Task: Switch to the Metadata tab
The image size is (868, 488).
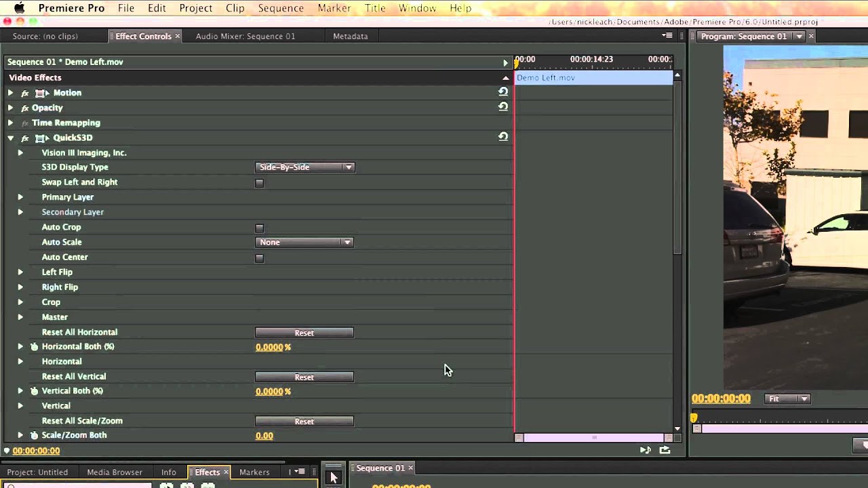Action: [351, 36]
